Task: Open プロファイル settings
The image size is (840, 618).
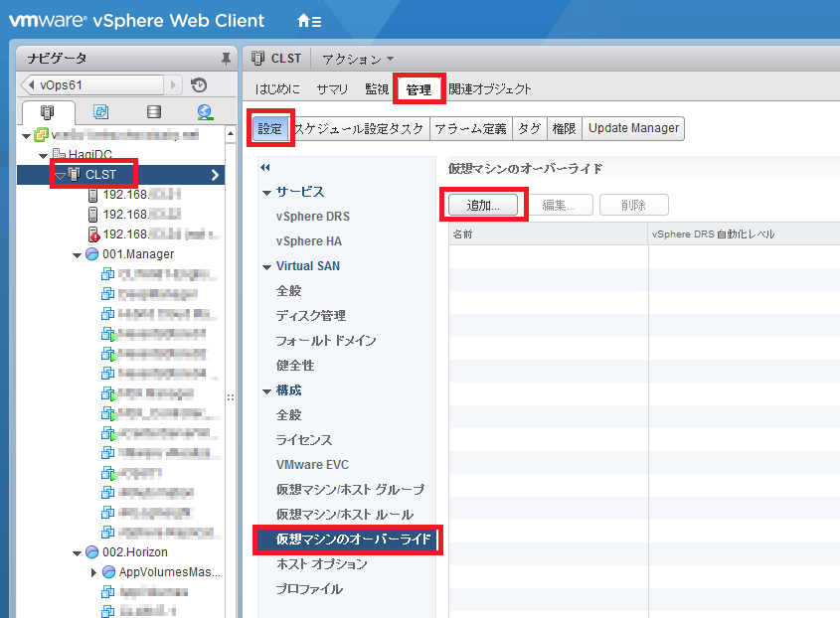Action: tap(309, 589)
